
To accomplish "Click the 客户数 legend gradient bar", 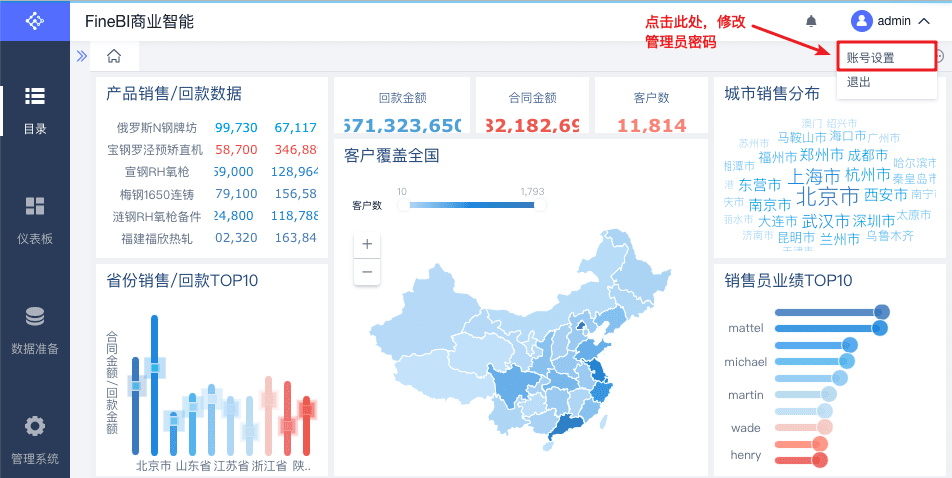I will [472, 205].
